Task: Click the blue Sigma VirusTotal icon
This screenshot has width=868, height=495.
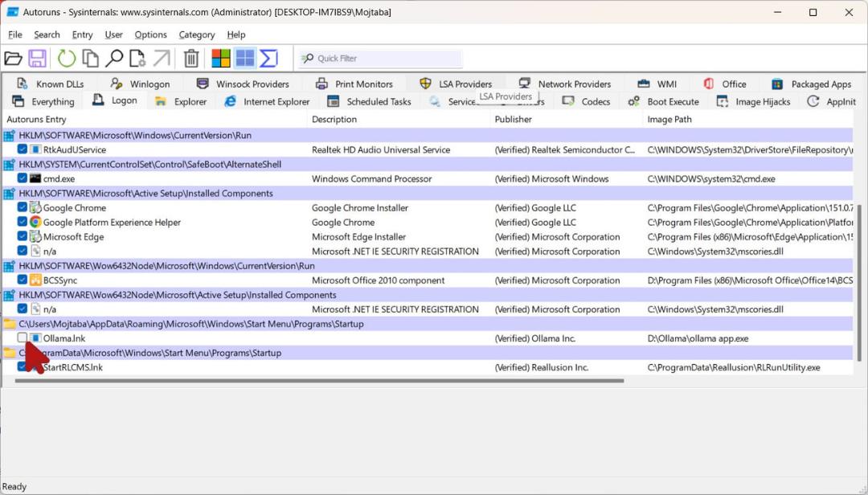Action: [x=268, y=58]
